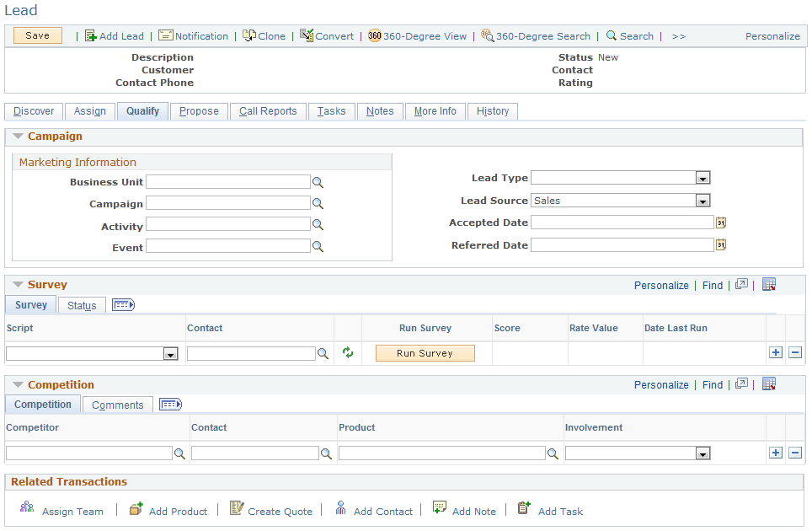Open Competition Contact lookup magnifier
812x531 pixels.
(326, 453)
